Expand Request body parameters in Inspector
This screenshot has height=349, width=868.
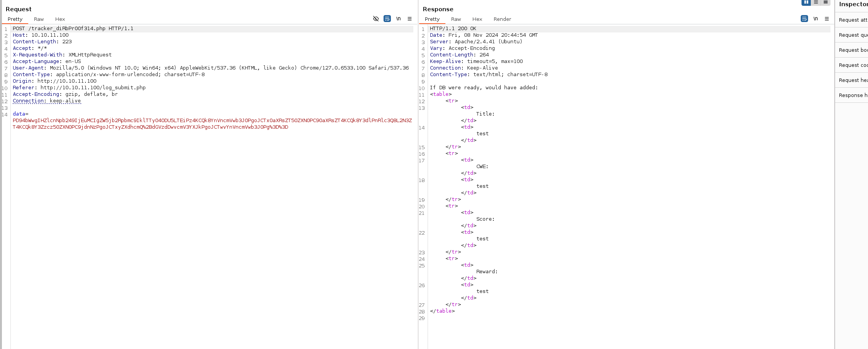click(852, 50)
